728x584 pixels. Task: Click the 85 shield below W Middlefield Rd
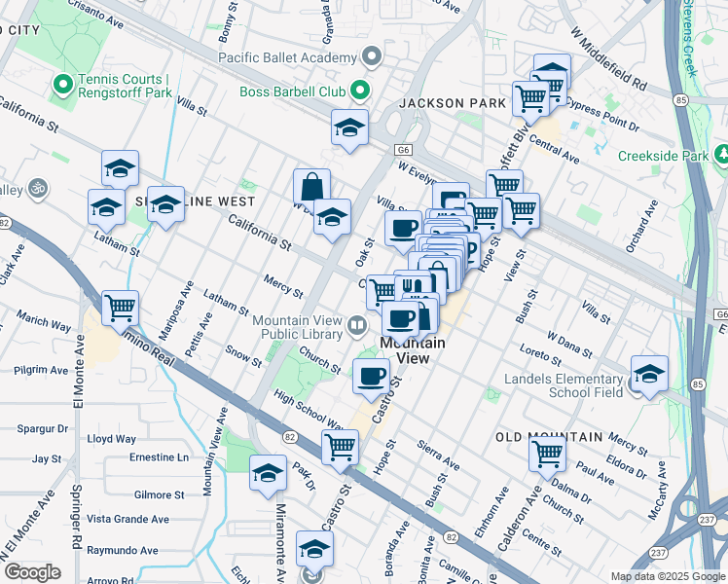tap(682, 100)
